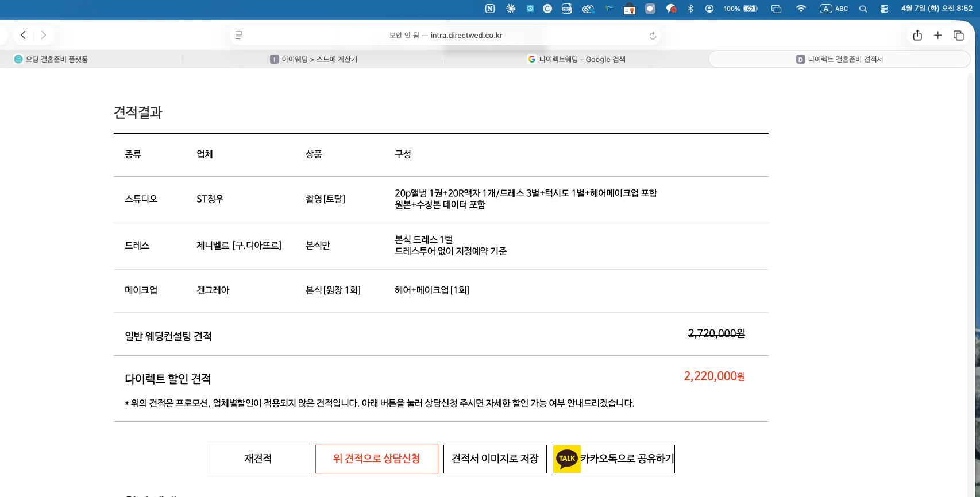
Task: Click the 메이크업 category cell
Action: coord(141,290)
